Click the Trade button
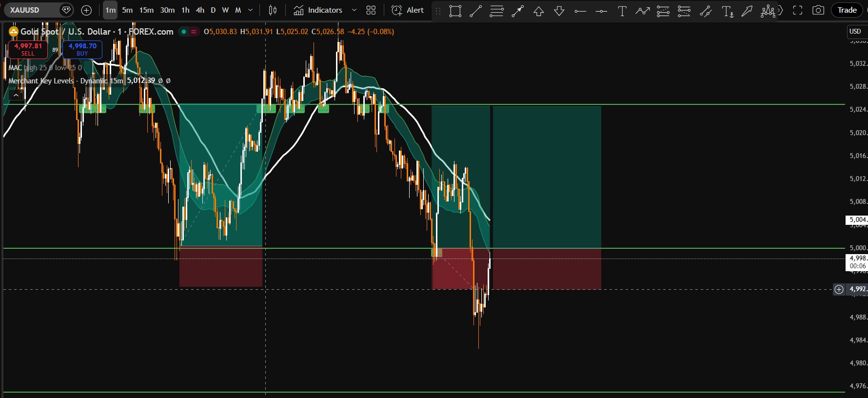 tap(847, 10)
